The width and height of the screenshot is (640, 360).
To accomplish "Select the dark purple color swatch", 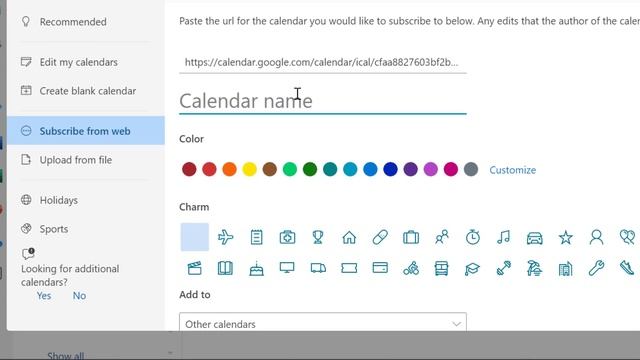I will [411, 169].
